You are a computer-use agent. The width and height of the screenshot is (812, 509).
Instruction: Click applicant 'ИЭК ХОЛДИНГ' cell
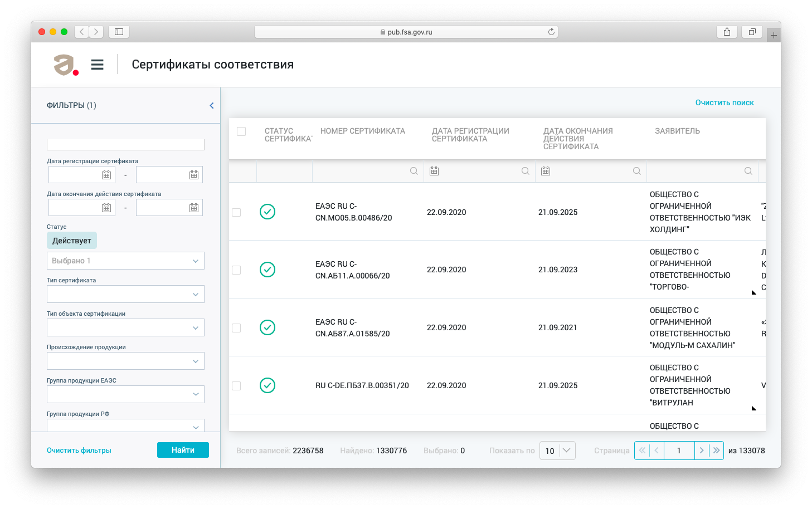(700, 212)
